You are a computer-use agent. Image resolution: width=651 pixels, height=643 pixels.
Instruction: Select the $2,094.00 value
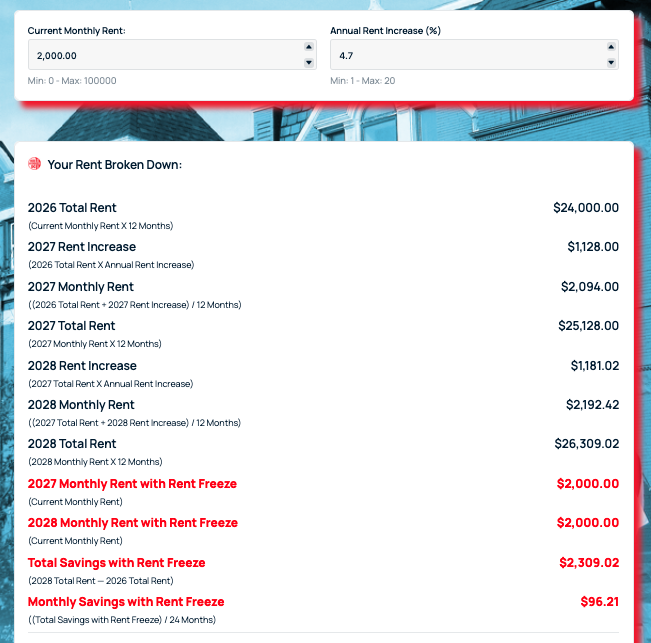[x=590, y=287]
